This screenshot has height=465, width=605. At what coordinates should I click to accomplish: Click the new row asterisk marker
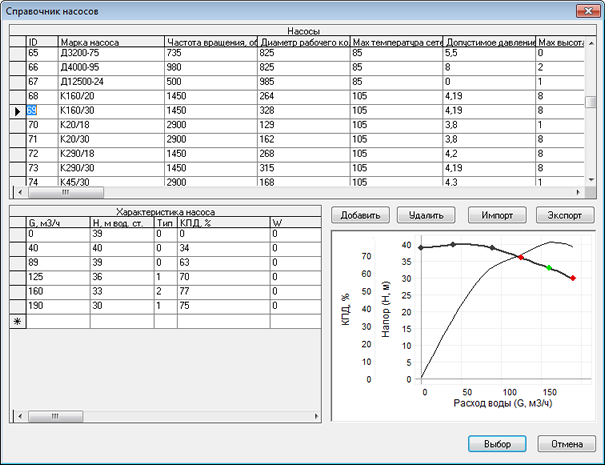pyautogui.click(x=15, y=322)
